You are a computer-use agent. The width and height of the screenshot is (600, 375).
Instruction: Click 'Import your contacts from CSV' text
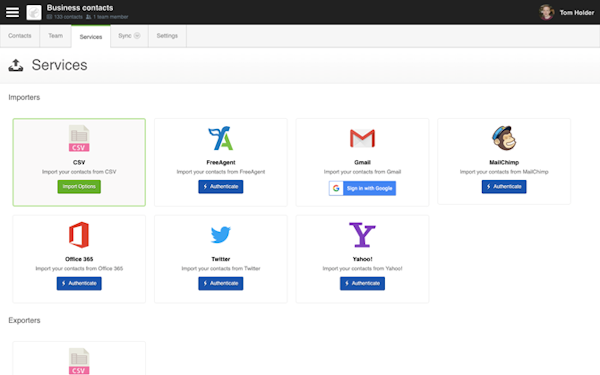point(79,172)
